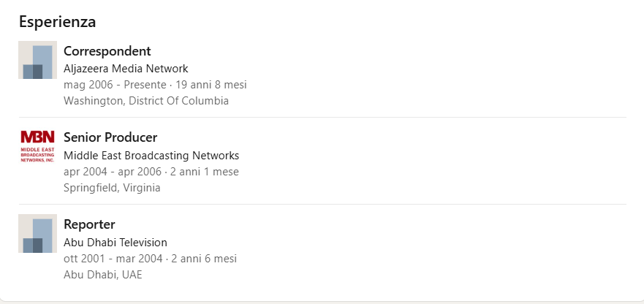Open the Correspondent job title
Image resolution: width=644 pixels, height=304 pixels.
point(107,51)
